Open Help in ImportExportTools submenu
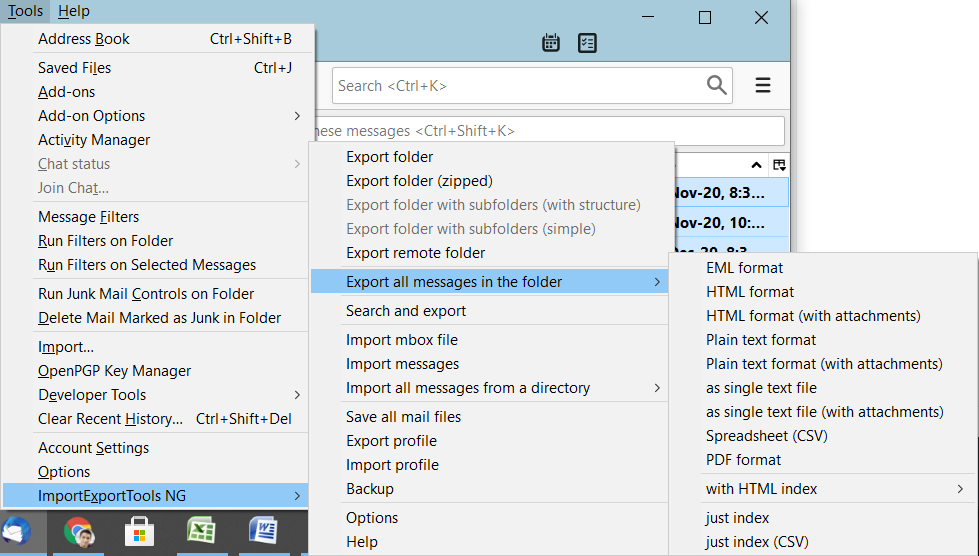 click(490, 542)
